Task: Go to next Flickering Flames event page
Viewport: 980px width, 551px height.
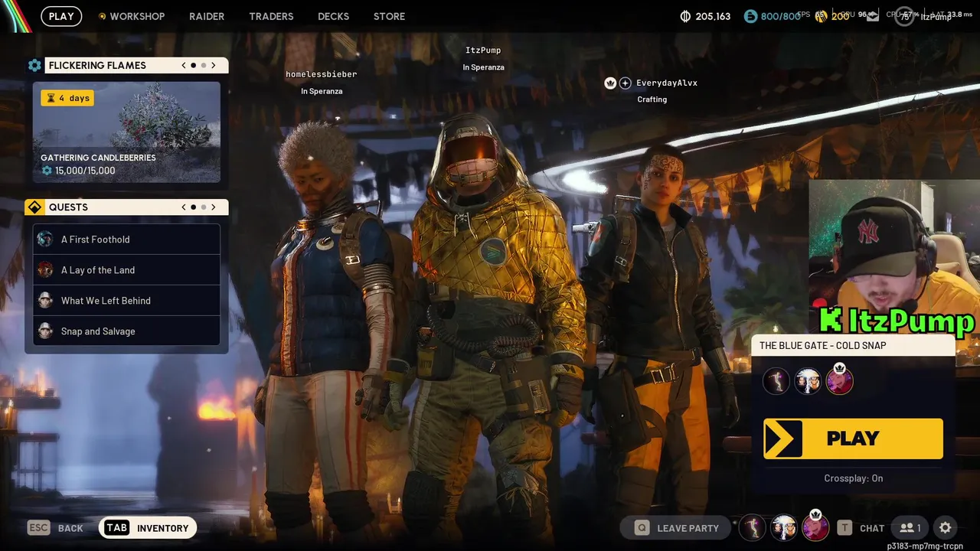Action: [214, 65]
